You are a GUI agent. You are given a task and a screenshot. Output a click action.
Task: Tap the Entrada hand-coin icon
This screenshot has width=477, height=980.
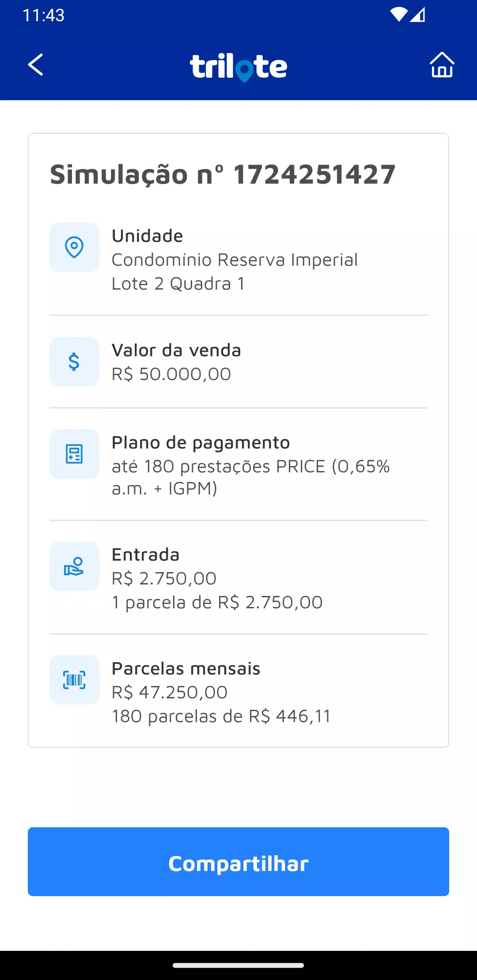coord(74,566)
